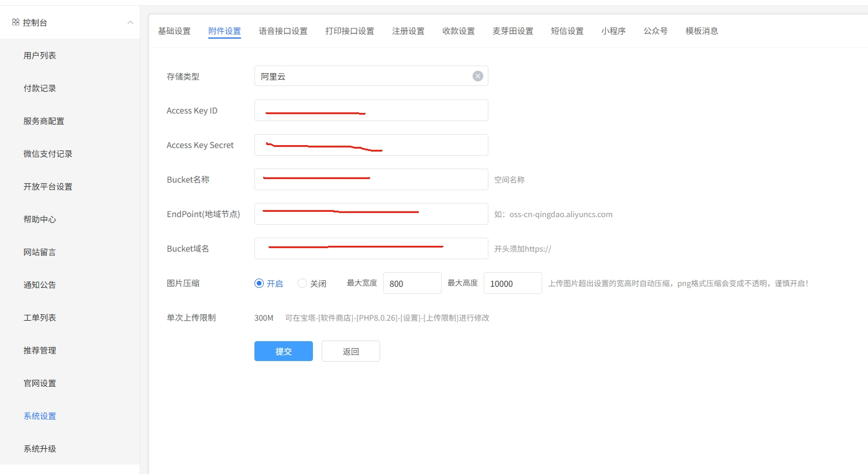Click the Access Key ID input field
Image resolution: width=868 pixels, height=474 pixels.
tap(371, 111)
